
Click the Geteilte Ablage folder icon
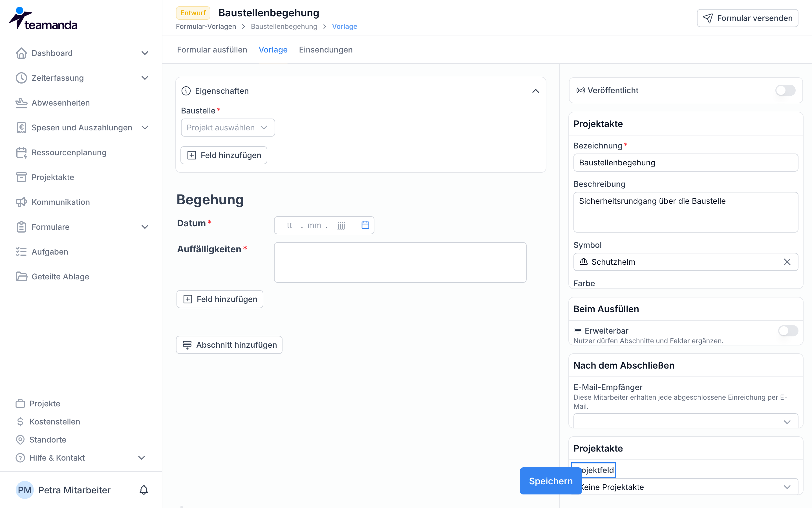[21, 277]
